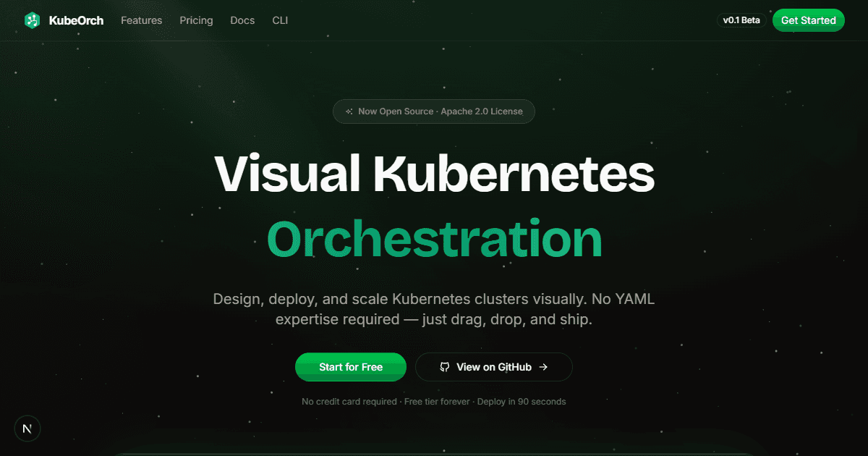Go to the Docs nav item

tap(242, 20)
